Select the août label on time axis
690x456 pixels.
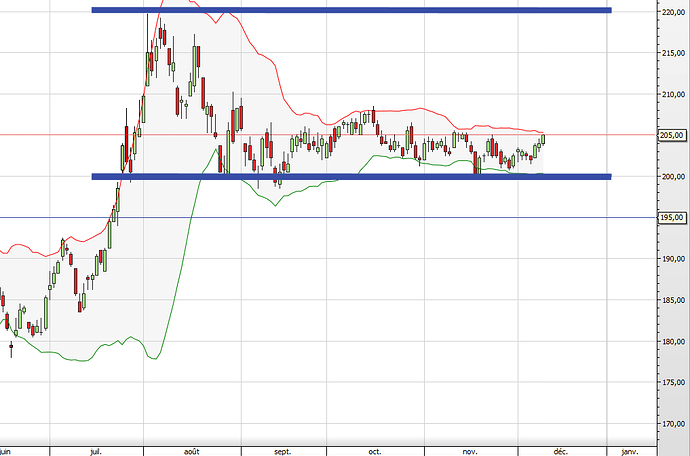point(190,451)
